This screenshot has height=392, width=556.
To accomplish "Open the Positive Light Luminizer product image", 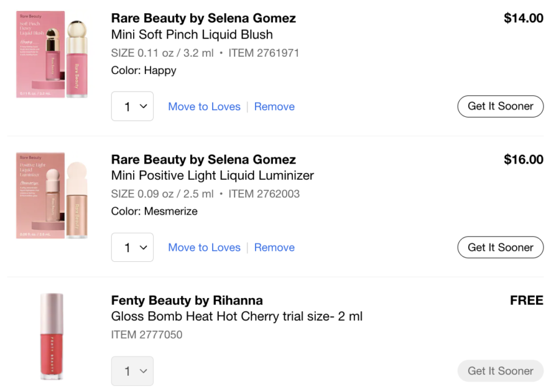I will coord(52,195).
